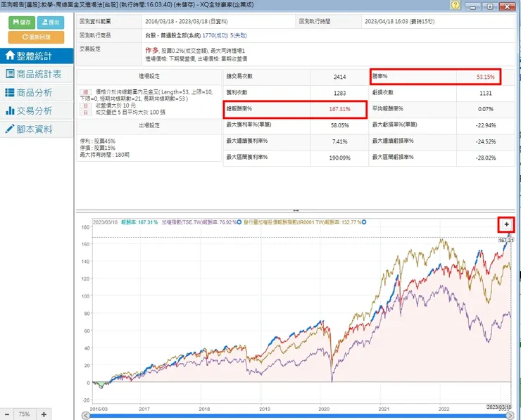Click the blue chart time range slider bar
The height and width of the screenshot is (420, 521).
(297, 416)
